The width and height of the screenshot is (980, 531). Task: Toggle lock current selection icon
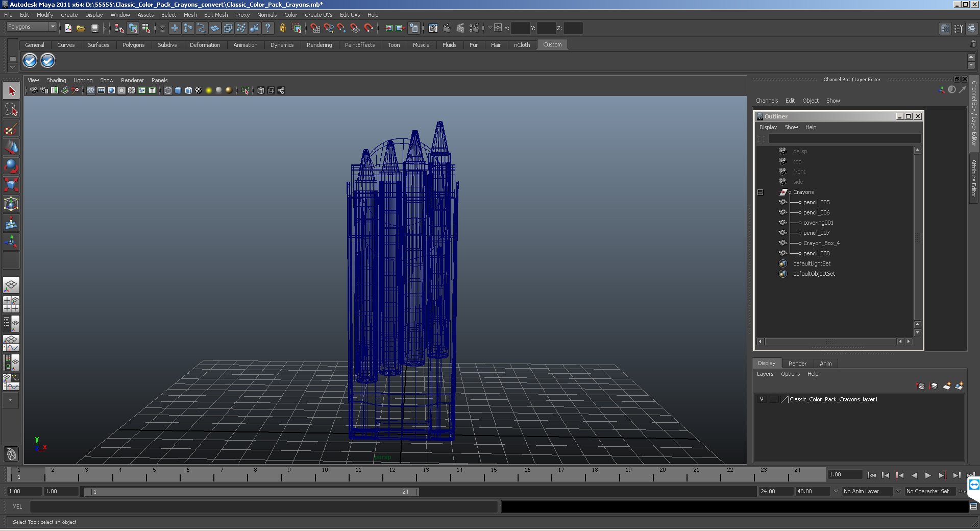[x=282, y=28]
